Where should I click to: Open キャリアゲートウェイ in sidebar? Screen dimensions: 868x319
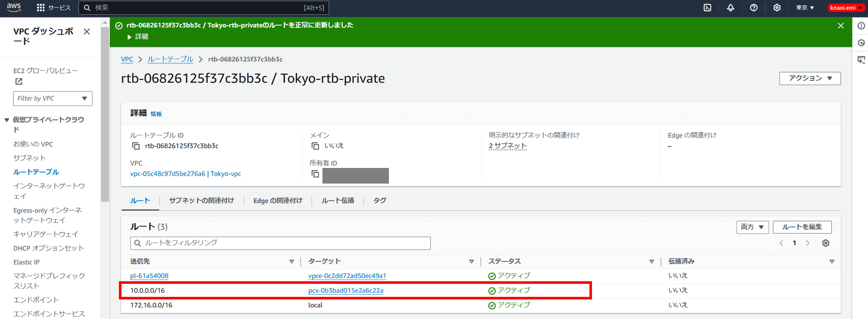(x=46, y=234)
